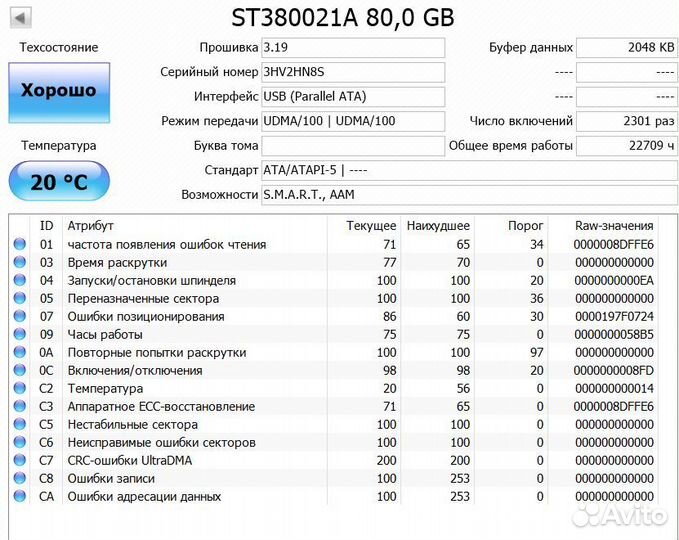
Task: Click current value 77 in row 03
Action: click(389, 262)
